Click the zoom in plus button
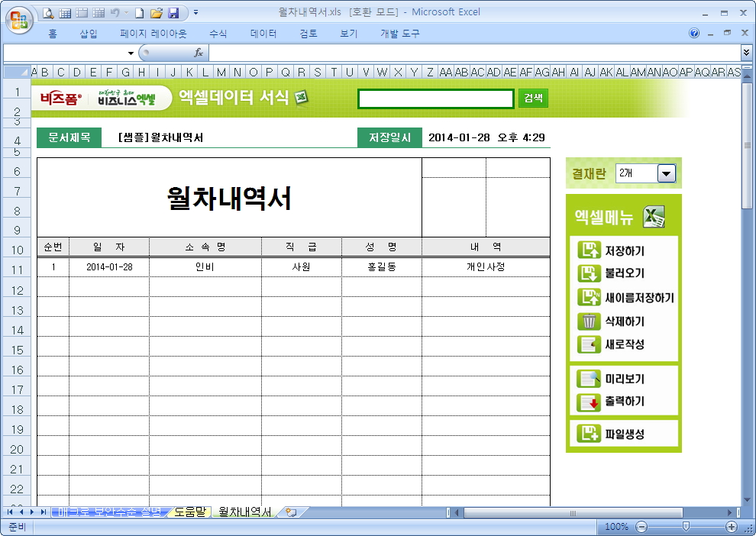 [x=732, y=527]
